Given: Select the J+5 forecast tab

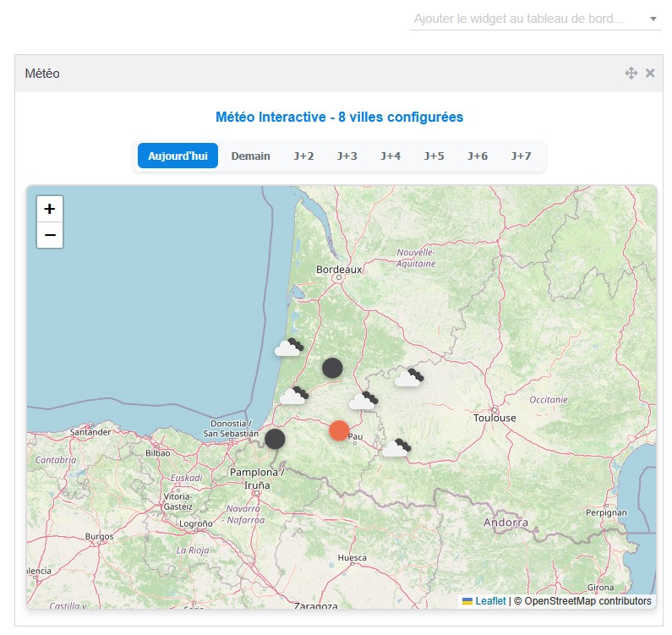Looking at the screenshot, I should click(434, 156).
